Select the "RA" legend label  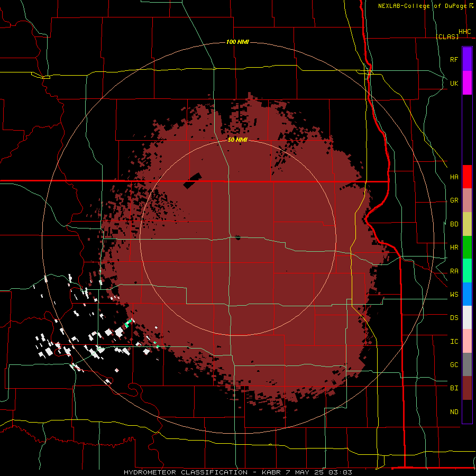point(454,271)
